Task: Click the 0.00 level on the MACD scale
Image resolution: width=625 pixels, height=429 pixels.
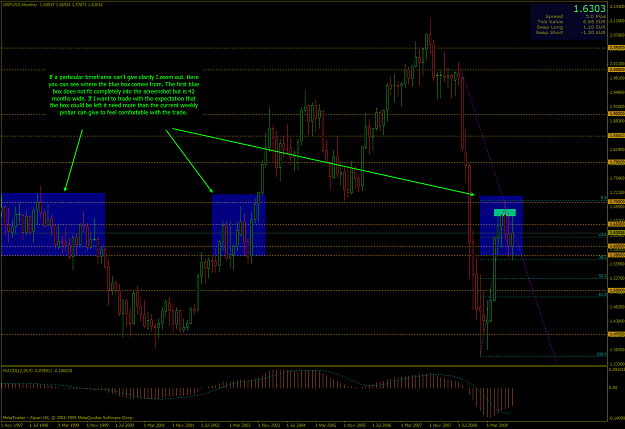Action: [x=613, y=388]
